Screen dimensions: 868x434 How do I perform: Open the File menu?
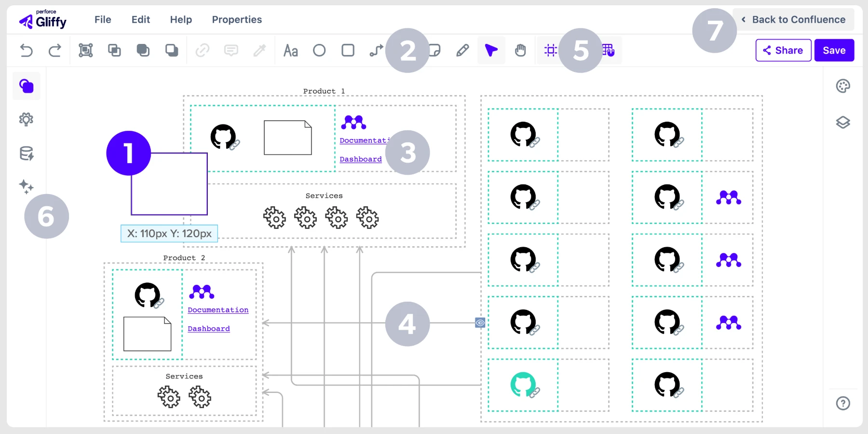[x=103, y=20]
